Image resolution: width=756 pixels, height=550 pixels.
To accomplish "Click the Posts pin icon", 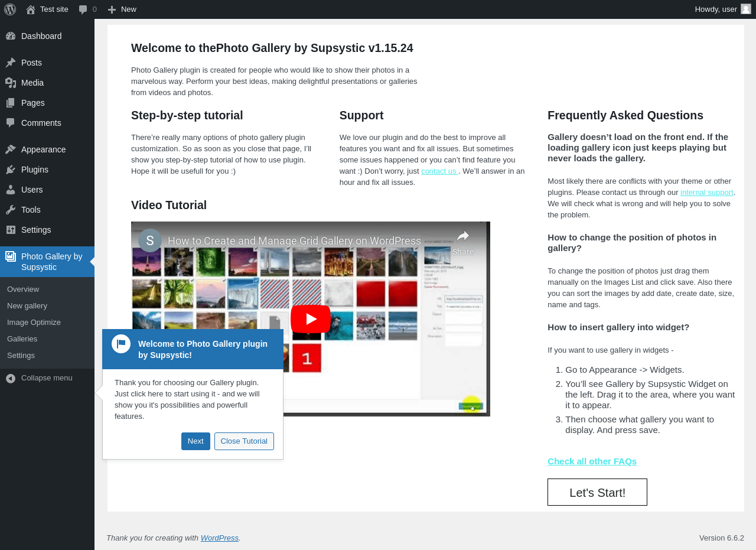I will pos(11,63).
